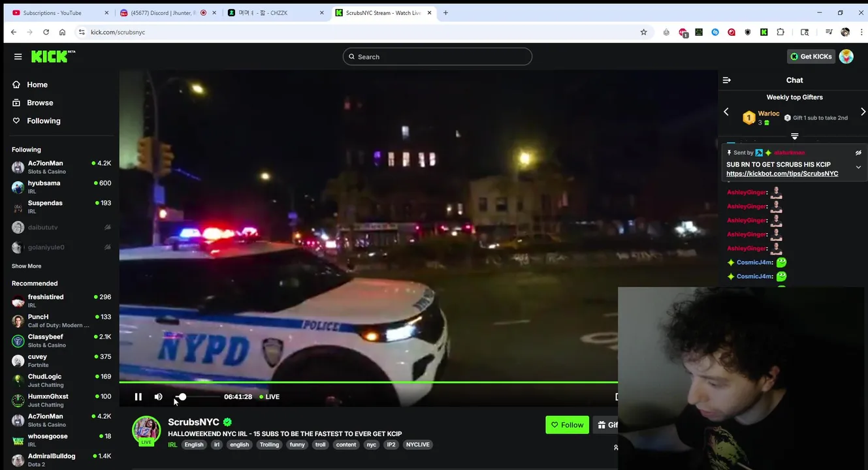Screen dimensions: 868x470
Task: Click the green stream progress bar
Action: pos(368,382)
